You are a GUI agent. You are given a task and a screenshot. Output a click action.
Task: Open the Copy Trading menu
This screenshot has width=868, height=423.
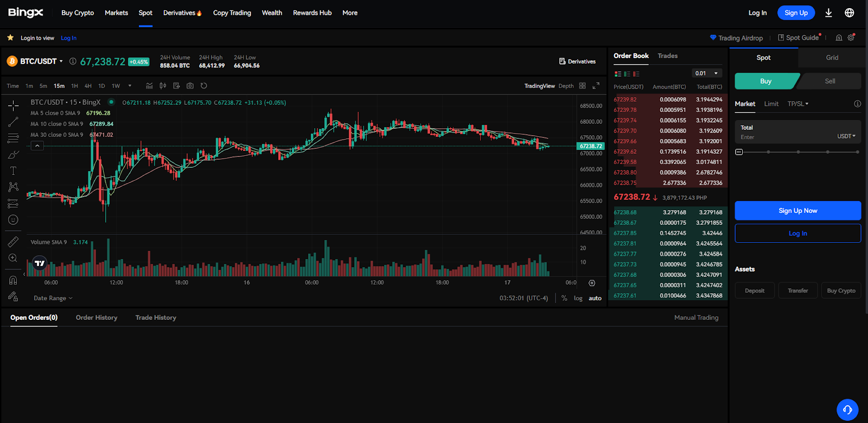tap(232, 12)
